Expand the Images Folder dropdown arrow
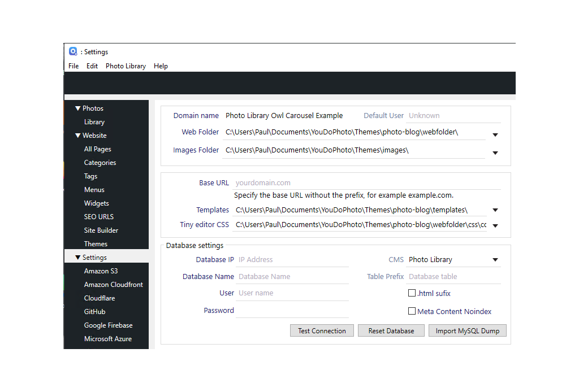The height and width of the screenshot is (392, 579). (495, 153)
